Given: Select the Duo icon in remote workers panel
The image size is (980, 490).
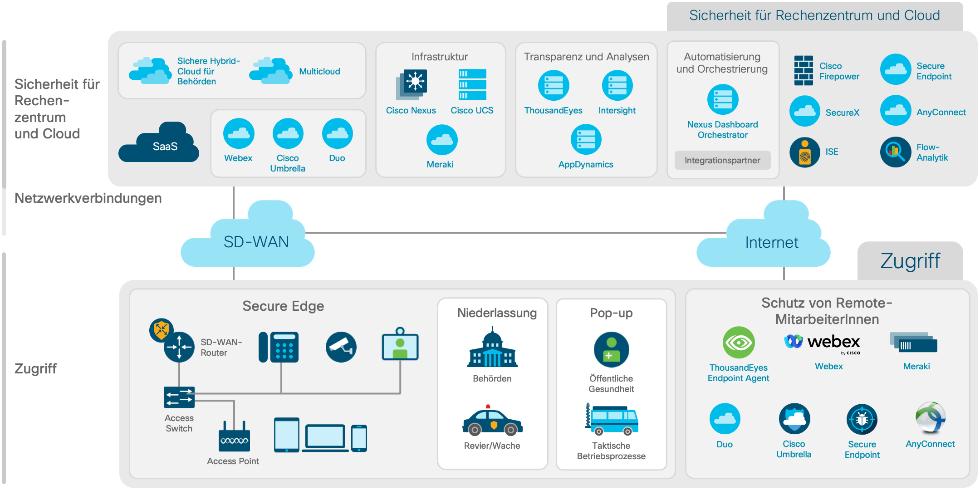Looking at the screenshot, I should pyautogui.click(x=725, y=419).
